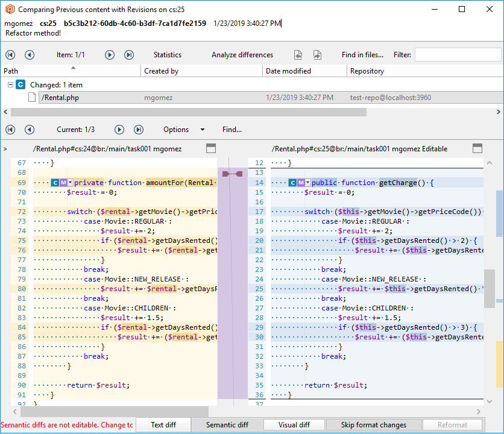This screenshot has height=434, width=504.
Task: Maximize the left diff pane via its pane icon
Action: (211, 148)
